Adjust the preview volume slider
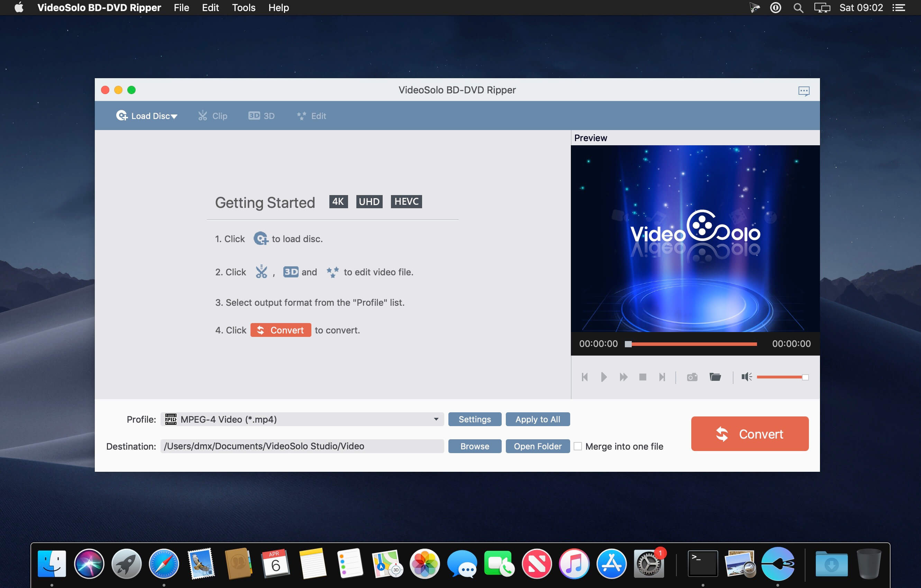This screenshot has width=921, height=588. pos(782,377)
